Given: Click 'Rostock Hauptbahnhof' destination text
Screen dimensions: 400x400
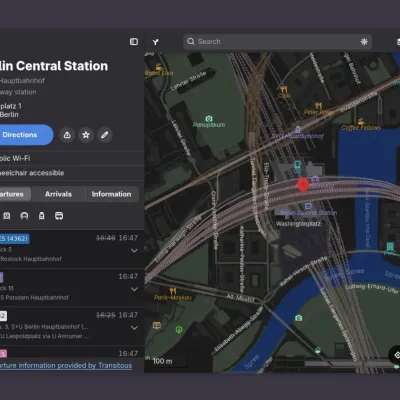Looking at the screenshot, I should coord(31,259).
